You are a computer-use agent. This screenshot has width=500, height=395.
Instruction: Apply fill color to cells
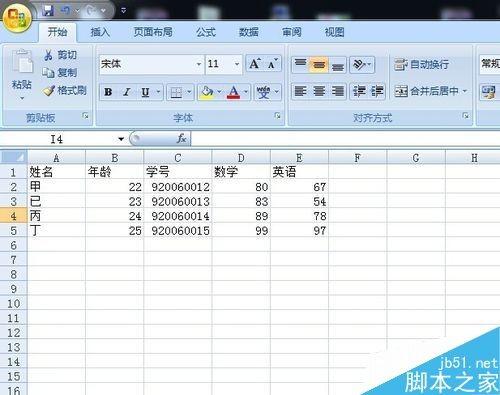[x=207, y=92]
